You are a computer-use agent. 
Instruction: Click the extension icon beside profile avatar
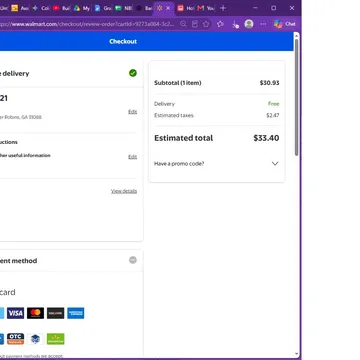pyautogui.click(x=235, y=24)
